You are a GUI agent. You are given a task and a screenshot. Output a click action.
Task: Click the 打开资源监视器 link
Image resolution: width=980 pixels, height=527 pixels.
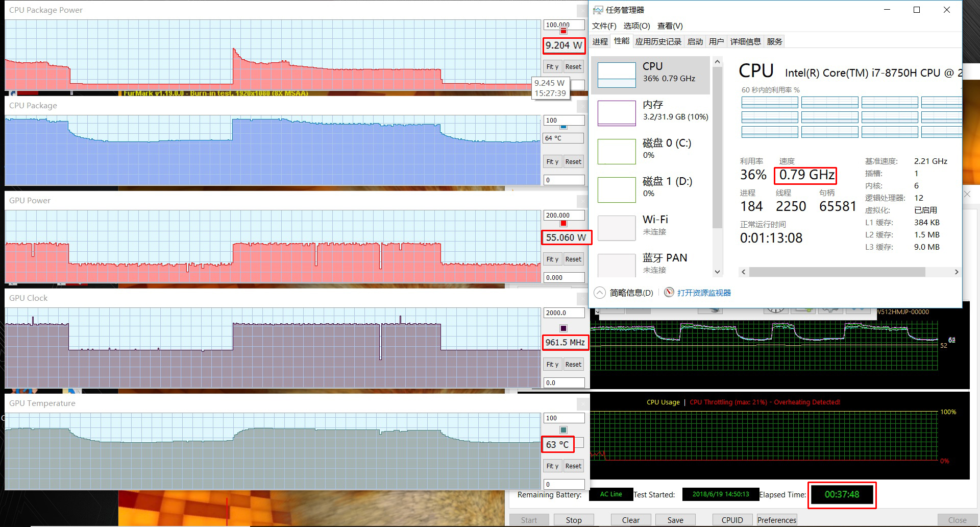(x=704, y=293)
